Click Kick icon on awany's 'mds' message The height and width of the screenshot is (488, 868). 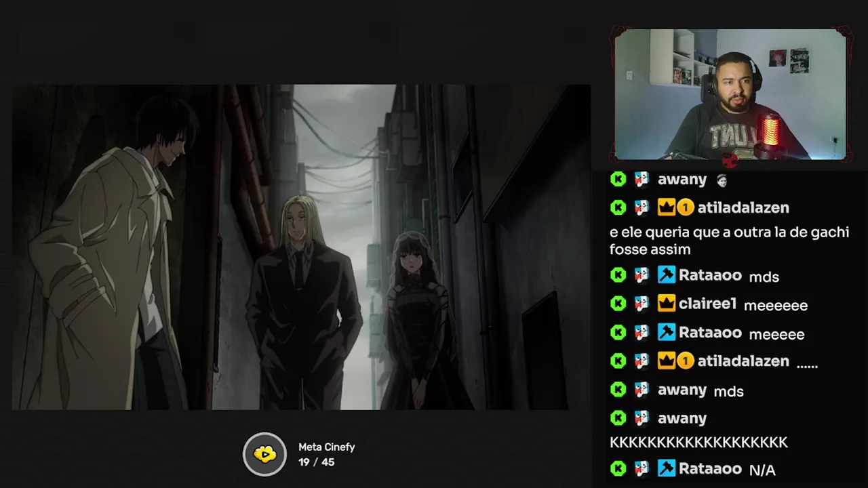(618, 390)
